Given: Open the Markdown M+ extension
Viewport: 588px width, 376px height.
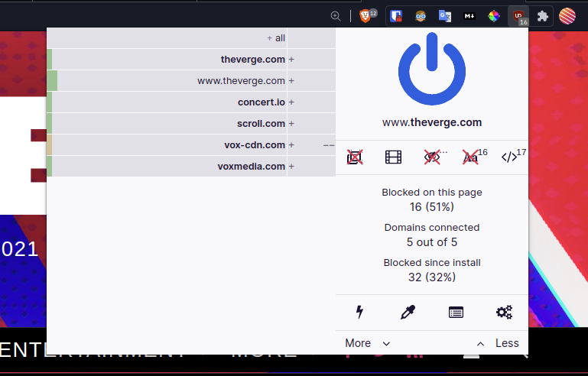Looking at the screenshot, I should pos(469,16).
